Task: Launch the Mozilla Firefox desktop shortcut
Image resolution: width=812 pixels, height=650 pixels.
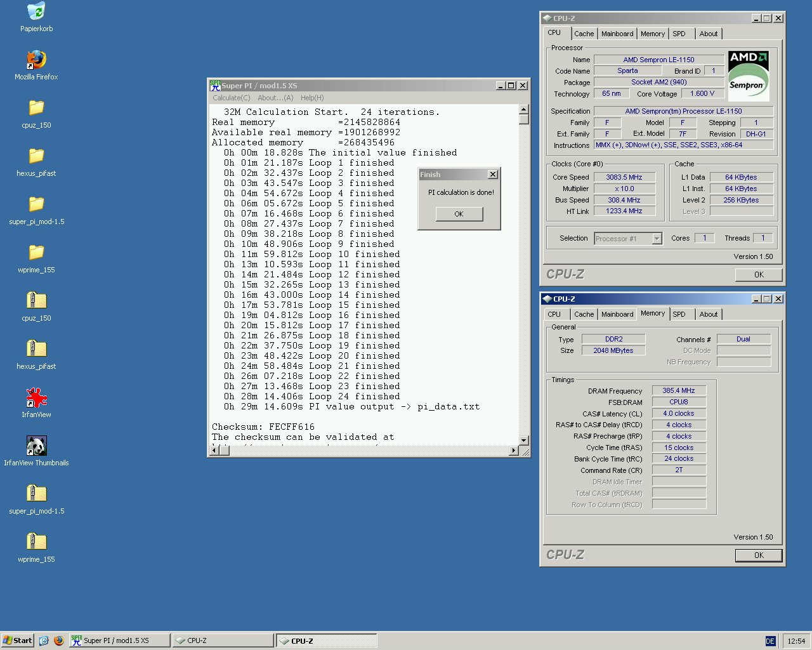Action: 36,60
